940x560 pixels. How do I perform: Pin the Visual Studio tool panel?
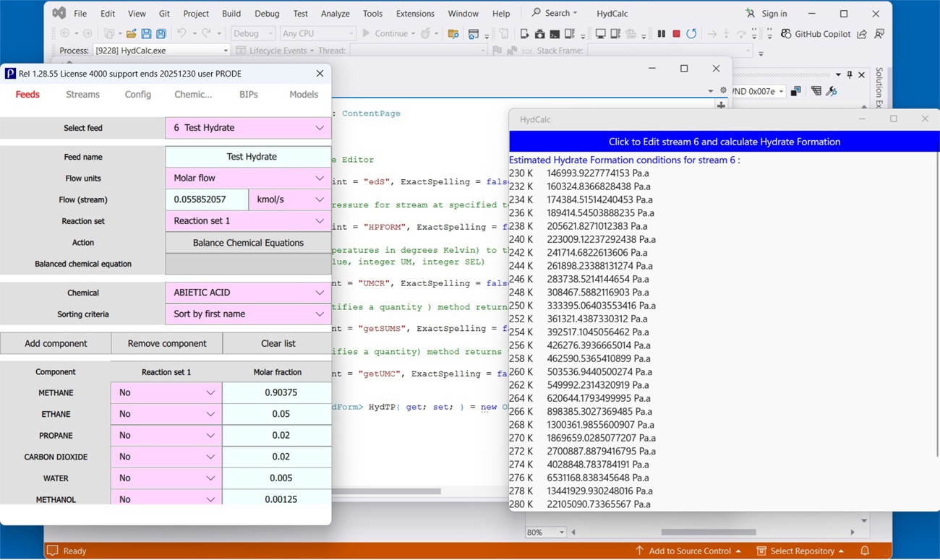pos(850,74)
